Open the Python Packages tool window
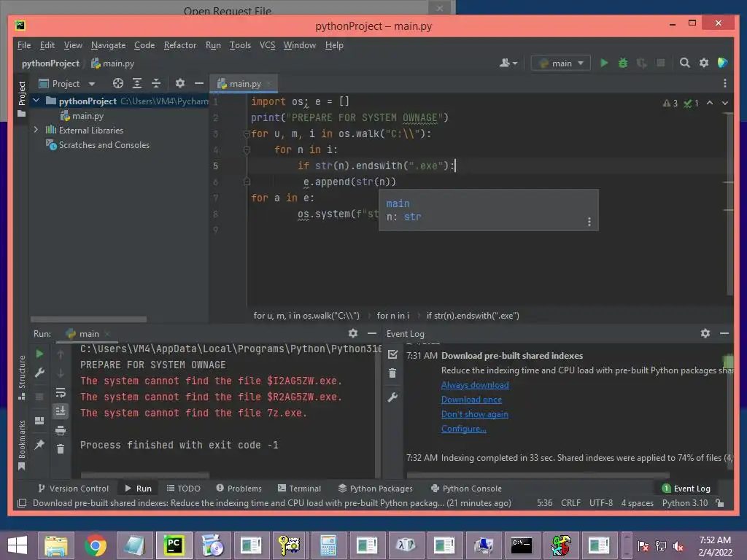Screen dimensions: 747x560 (x=376, y=489)
